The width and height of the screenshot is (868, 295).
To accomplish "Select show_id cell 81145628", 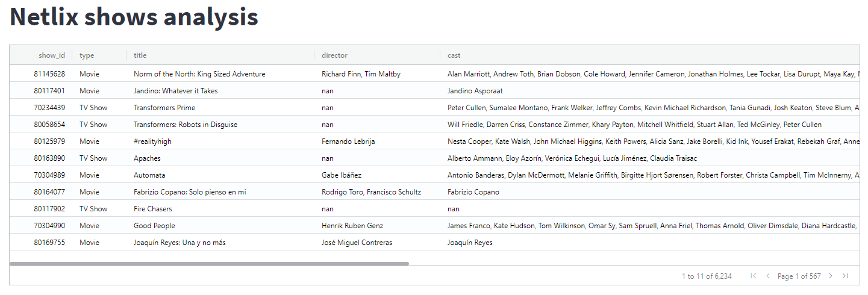I will click(x=49, y=74).
